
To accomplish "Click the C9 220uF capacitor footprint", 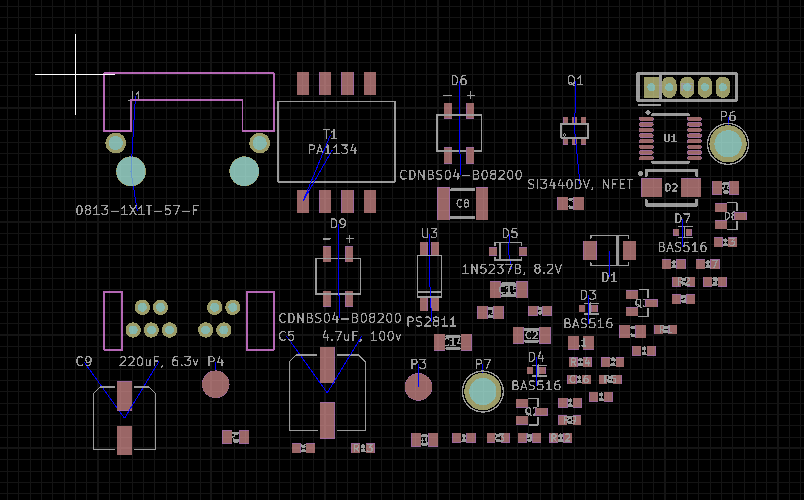I will pyautogui.click(x=124, y=414).
